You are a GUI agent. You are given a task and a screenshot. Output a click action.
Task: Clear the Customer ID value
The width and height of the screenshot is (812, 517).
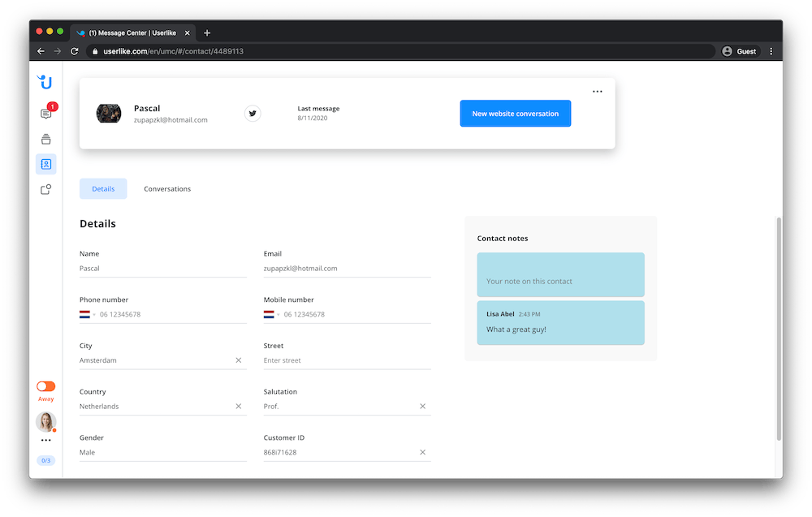(x=422, y=452)
